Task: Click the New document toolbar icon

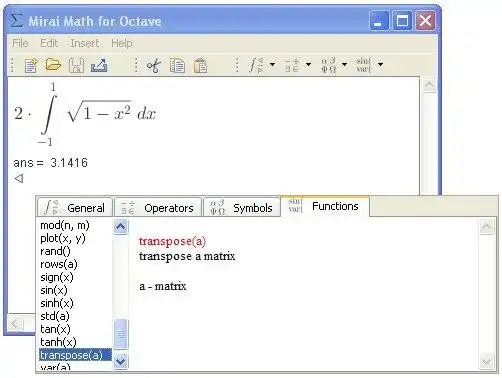Action: coord(31,65)
